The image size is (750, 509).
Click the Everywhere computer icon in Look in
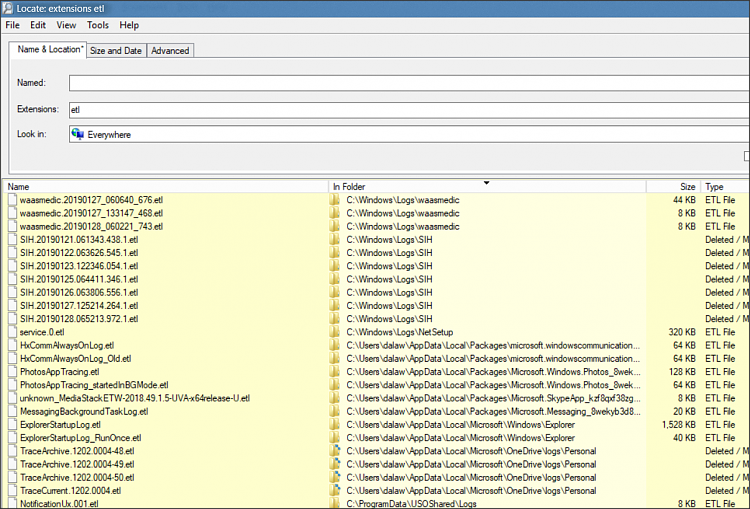pos(77,134)
